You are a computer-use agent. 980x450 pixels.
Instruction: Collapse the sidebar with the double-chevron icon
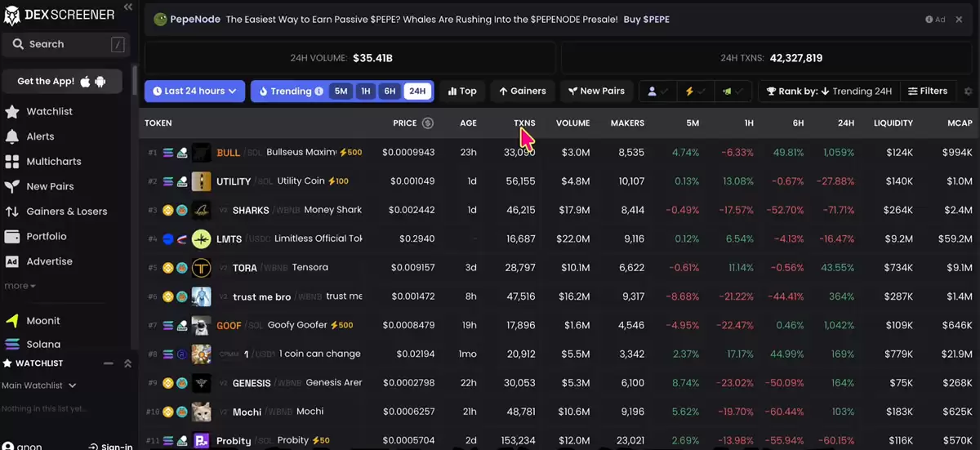[x=128, y=7]
